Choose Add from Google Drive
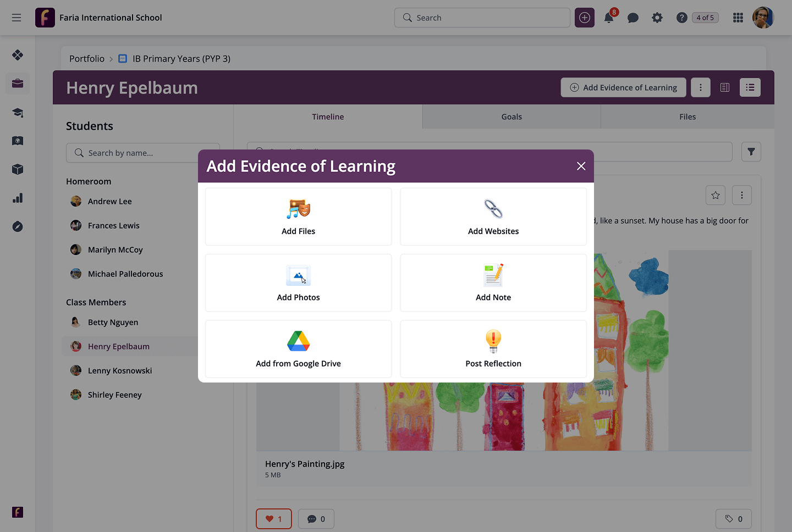The image size is (792, 532). (x=298, y=349)
